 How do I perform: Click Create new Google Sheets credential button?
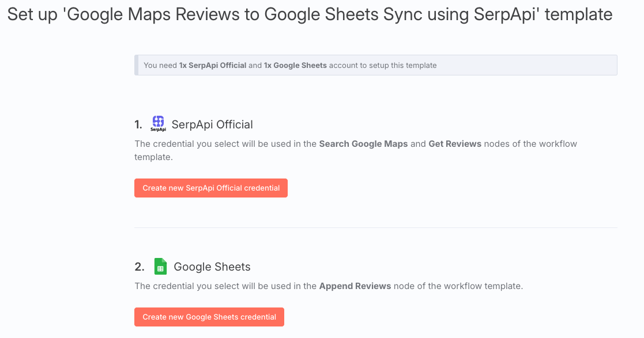(209, 317)
